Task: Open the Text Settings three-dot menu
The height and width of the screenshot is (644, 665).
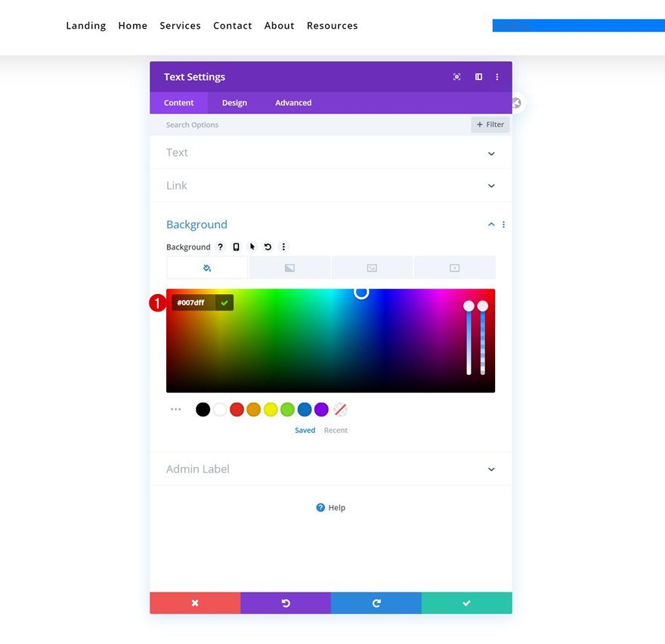Action: tap(496, 76)
